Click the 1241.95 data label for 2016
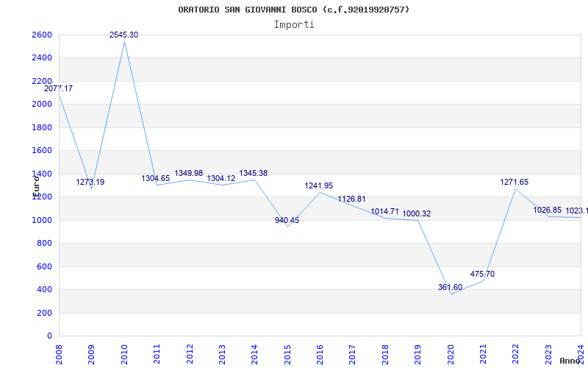Viewport: 588px width, 368px height. click(x=319, y=186)
